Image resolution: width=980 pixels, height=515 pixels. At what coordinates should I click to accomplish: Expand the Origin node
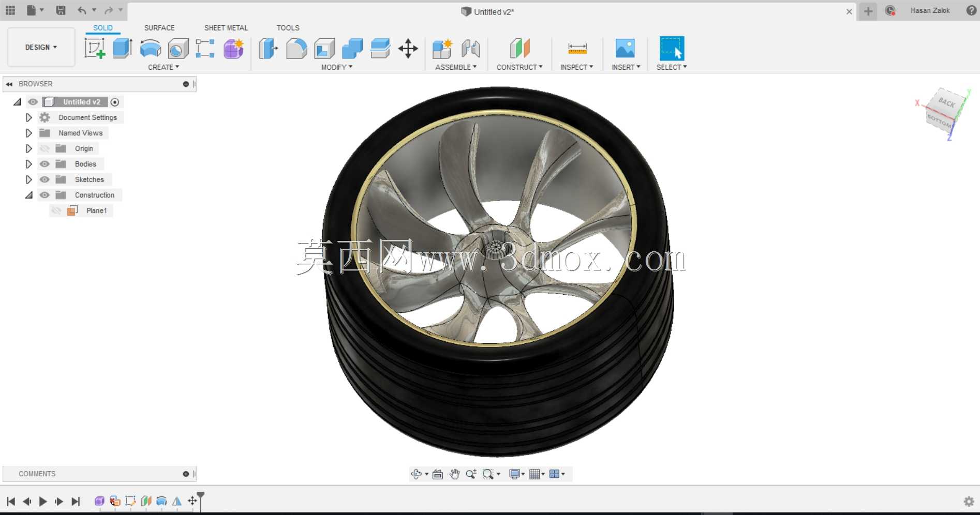coord(28,148)
